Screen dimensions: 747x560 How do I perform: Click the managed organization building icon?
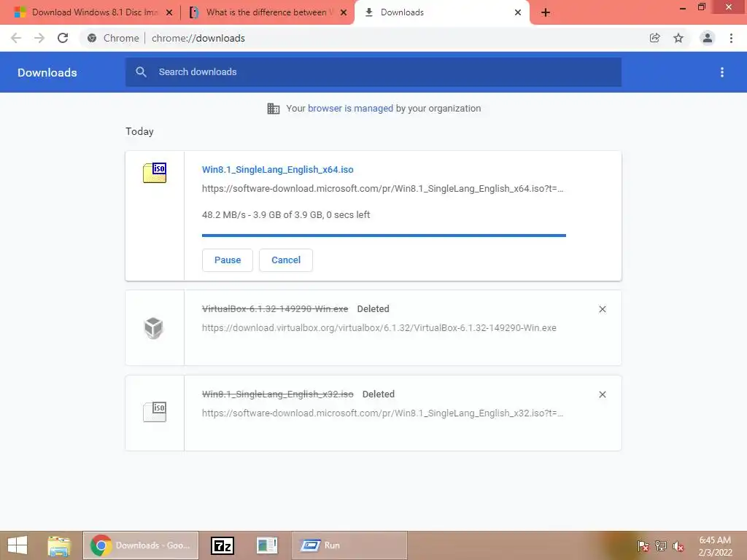point(274,109)
